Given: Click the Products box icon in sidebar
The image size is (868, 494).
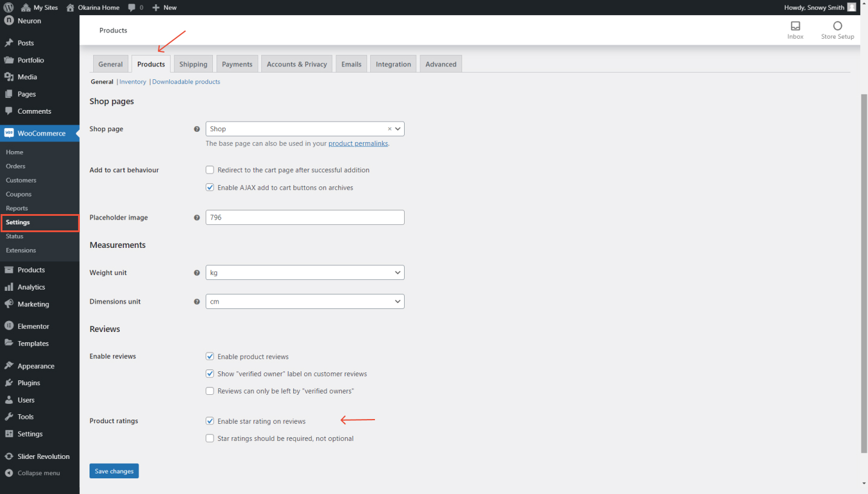Looking at the screenshot, I should tap(9, 270).
